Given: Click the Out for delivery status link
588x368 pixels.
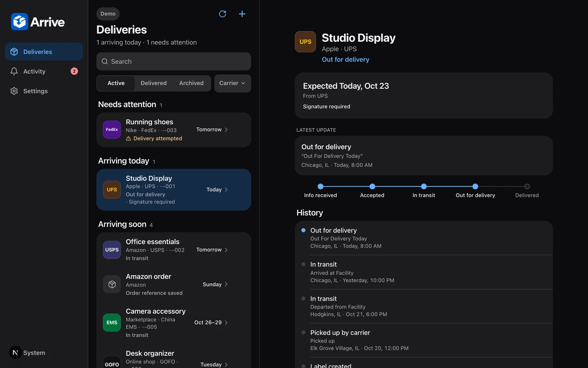Looking at the screenshot, I should point(345,59).
